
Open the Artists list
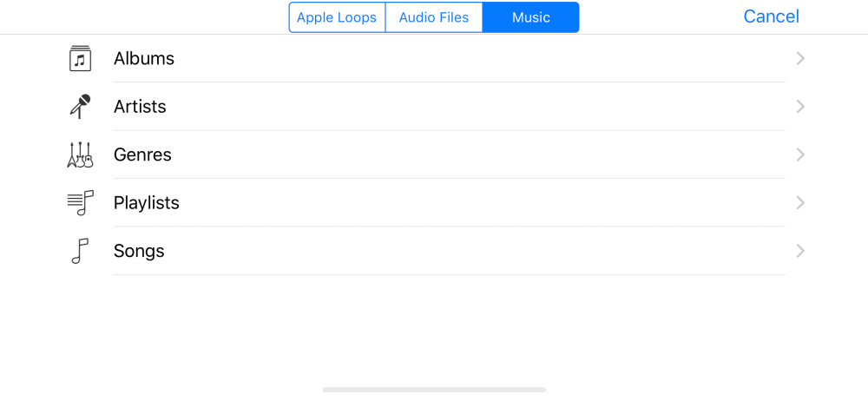pos(434,107)
